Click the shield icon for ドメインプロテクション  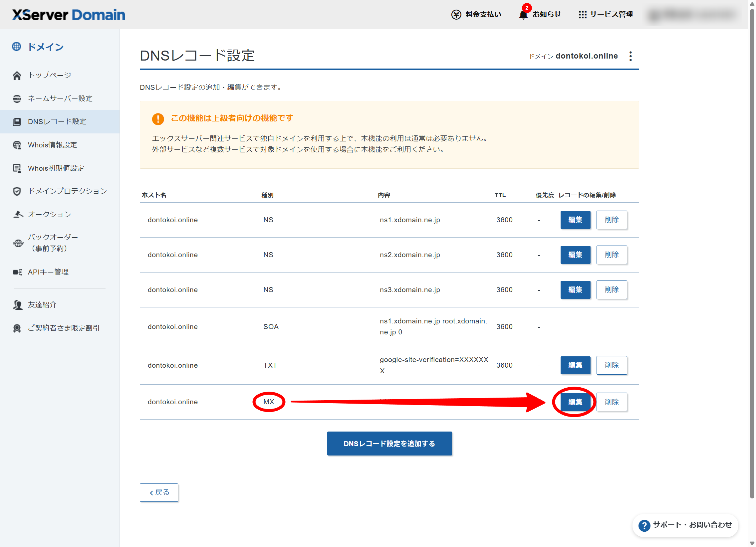coord(17,191)
